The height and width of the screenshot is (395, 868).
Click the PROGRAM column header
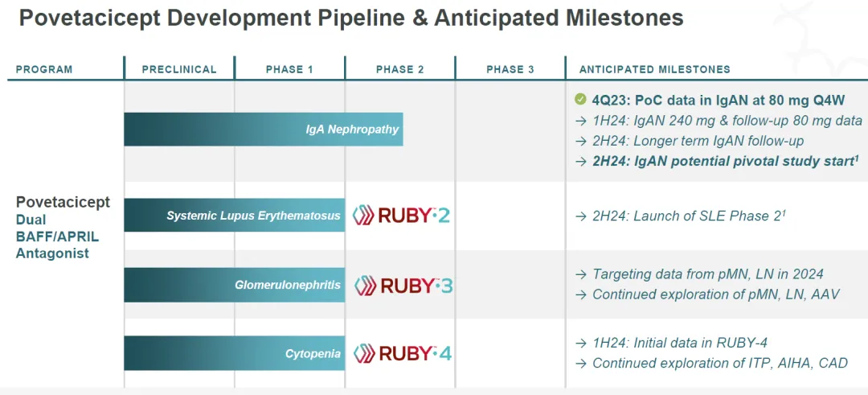point(44,69)
